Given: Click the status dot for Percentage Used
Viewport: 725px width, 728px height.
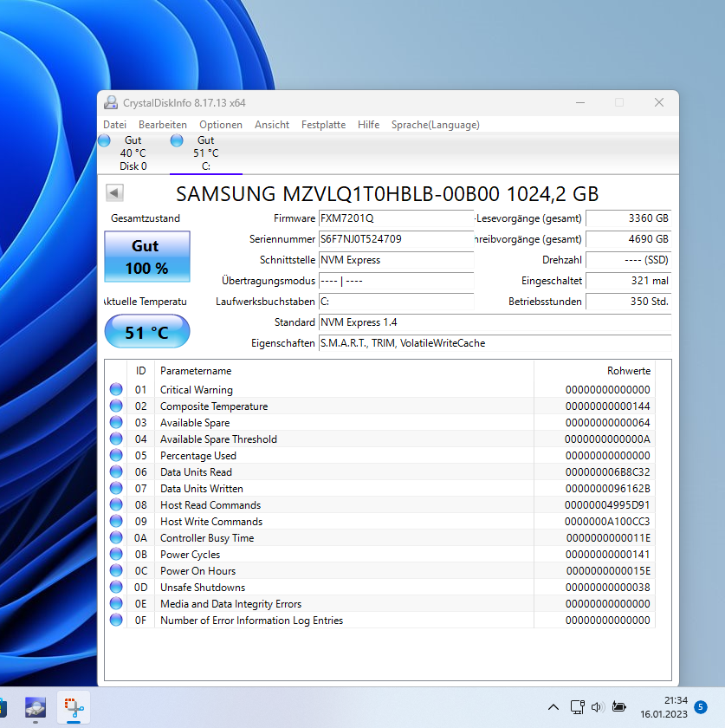Looking at the screenshot, I should click(x=116, y=455).
